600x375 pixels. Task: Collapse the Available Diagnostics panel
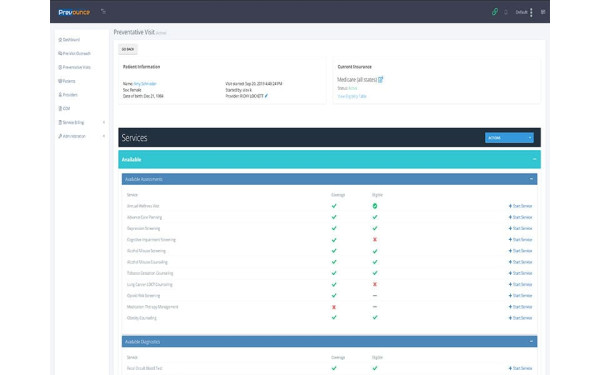coord(531,341)
